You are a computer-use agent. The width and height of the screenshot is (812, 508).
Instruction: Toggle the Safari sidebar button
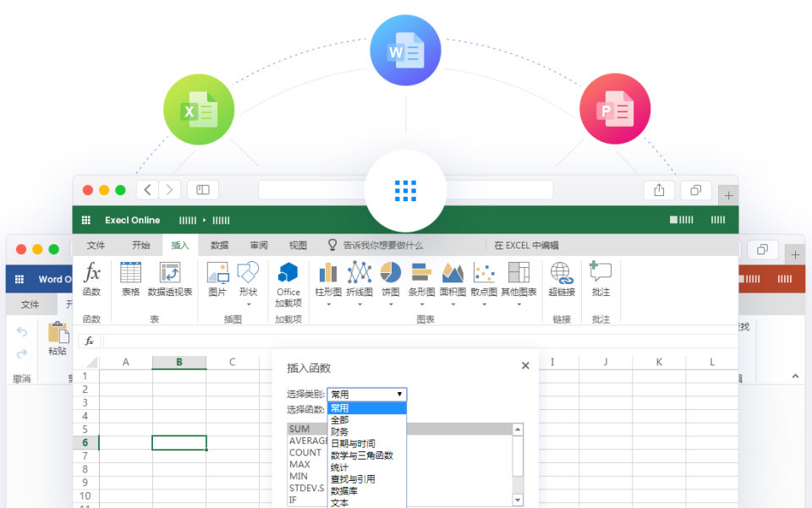tap(202, 190)
